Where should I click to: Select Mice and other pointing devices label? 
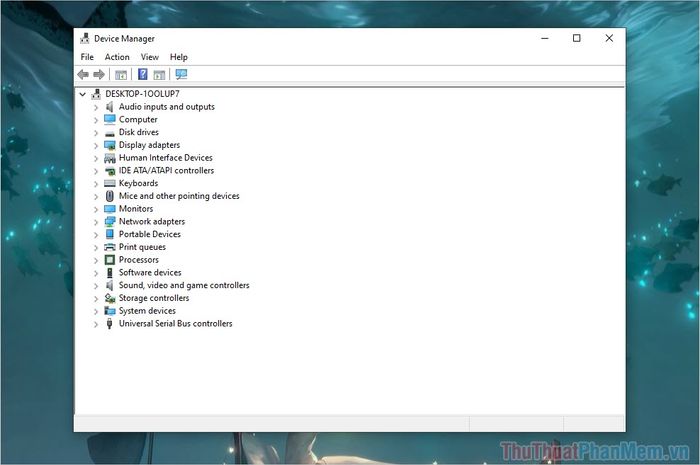179,196
